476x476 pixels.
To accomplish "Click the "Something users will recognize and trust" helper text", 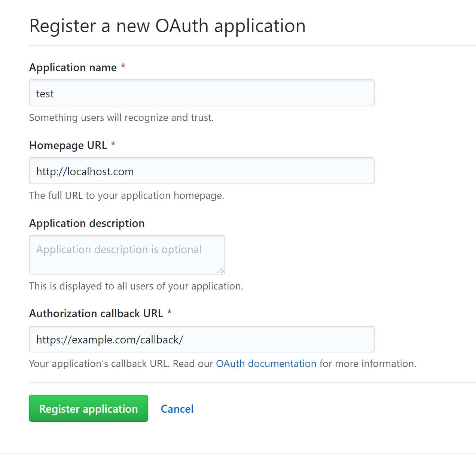I will [x=121, y=118].
